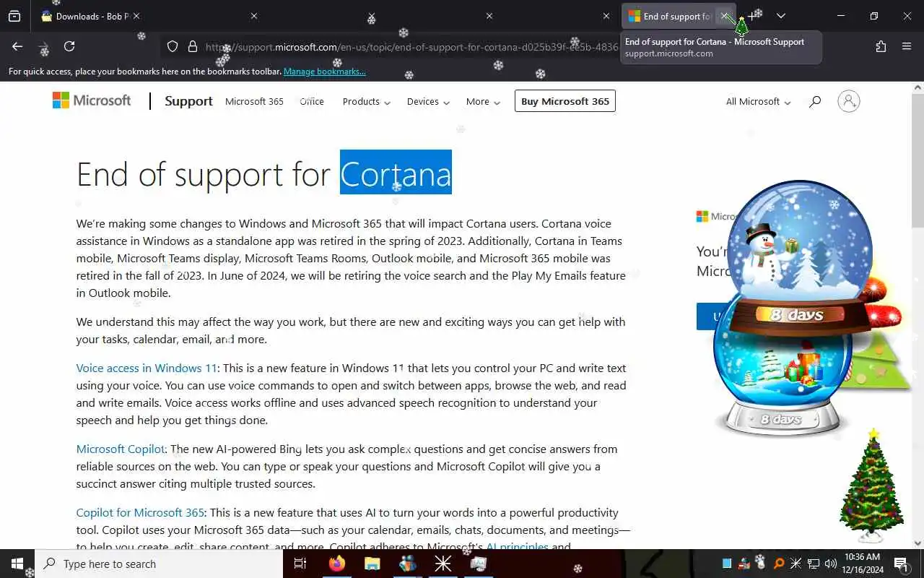Follow the Microsoft Copilot link
The width and height of the screenshot is (924, 578).
click(x=121, y=449)
